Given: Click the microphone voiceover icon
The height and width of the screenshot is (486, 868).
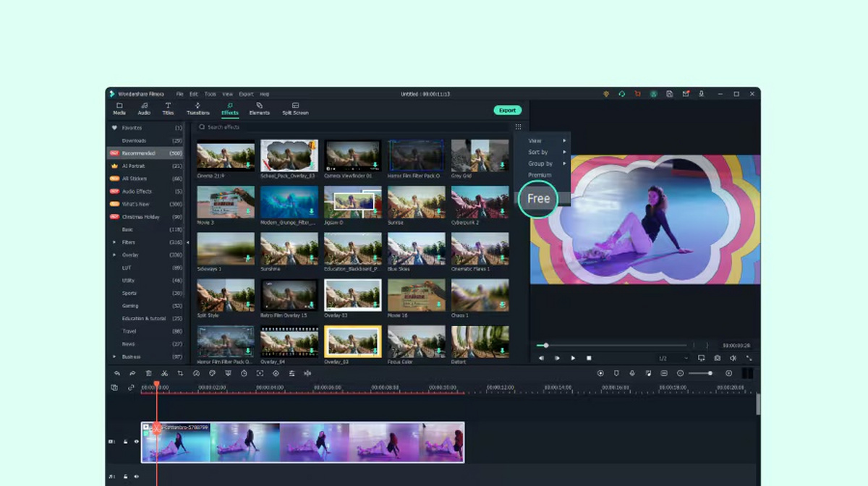Looking at the screenshot, I should click(x=632, y=373).
